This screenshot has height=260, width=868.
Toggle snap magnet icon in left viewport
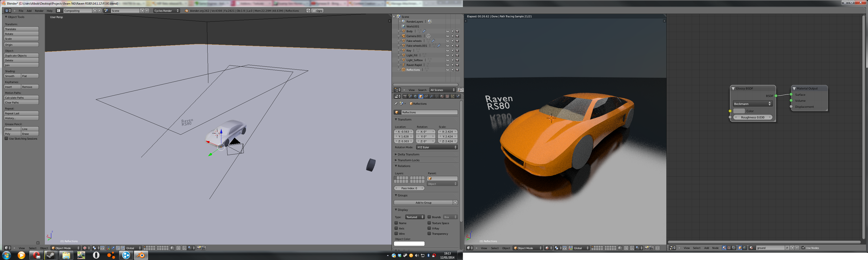point(185,248)
